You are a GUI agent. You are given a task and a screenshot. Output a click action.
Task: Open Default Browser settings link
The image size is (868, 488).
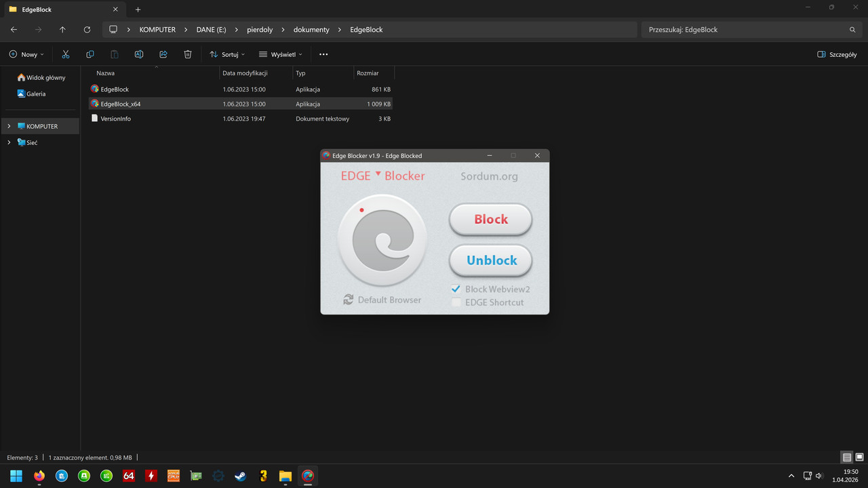click(389, 300)
